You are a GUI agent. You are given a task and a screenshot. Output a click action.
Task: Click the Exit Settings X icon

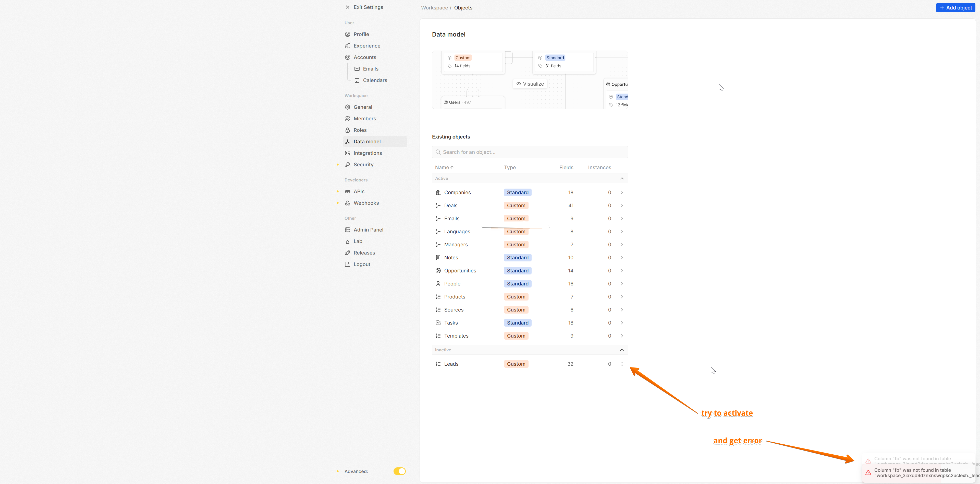[347, 7]
